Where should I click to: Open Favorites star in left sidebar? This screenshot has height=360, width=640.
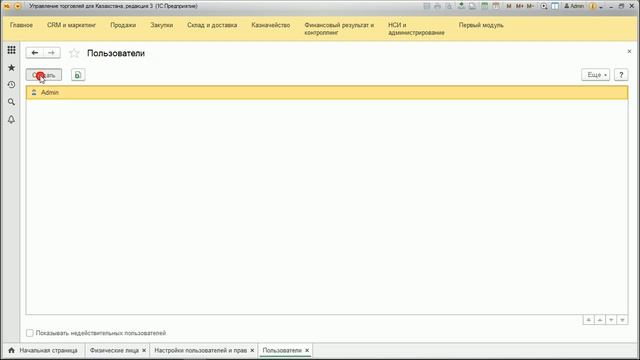point(11,68)
